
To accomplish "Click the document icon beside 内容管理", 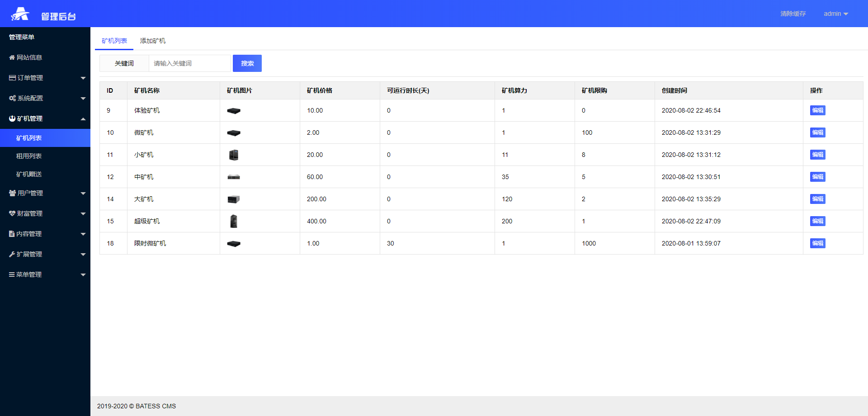I will tap(12, 234).
